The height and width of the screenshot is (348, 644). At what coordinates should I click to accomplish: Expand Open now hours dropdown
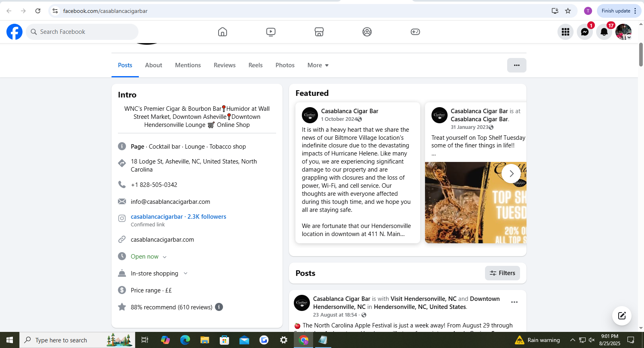[x=165, y=257]
